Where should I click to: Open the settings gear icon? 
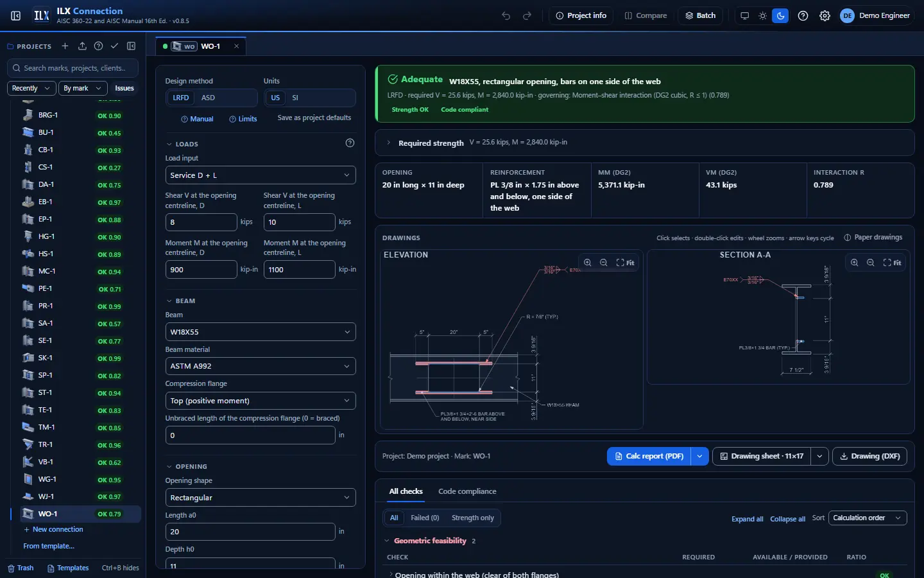click(x=825, y=15)
